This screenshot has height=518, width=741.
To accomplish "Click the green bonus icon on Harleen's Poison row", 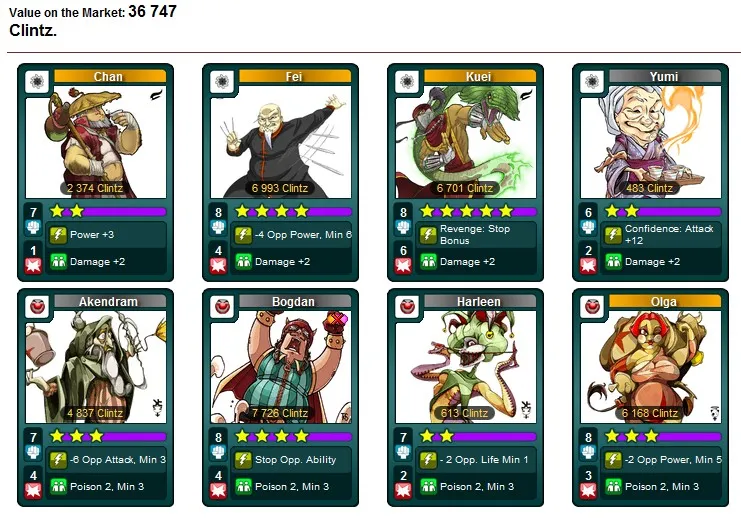I will (428, 486).
